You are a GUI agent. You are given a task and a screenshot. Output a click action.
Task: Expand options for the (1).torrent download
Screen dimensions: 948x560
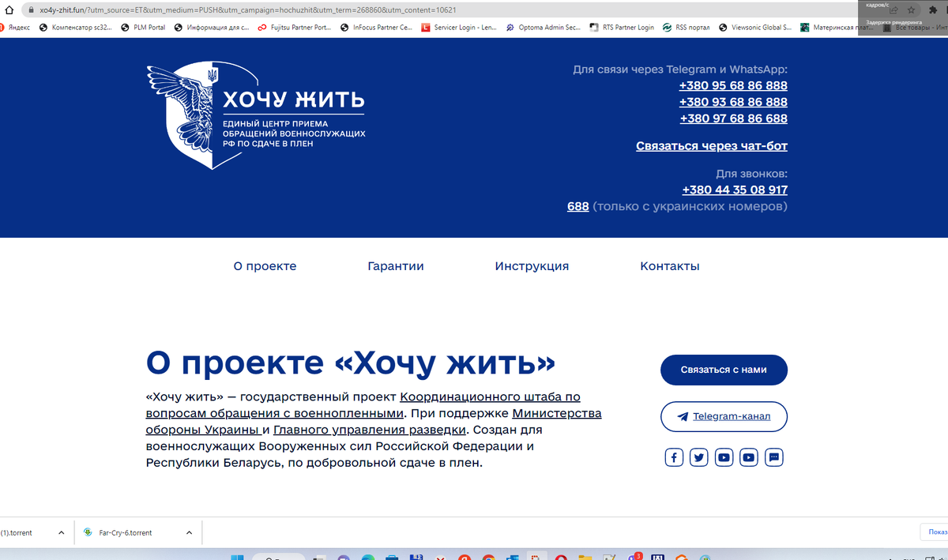pos(62,533)
